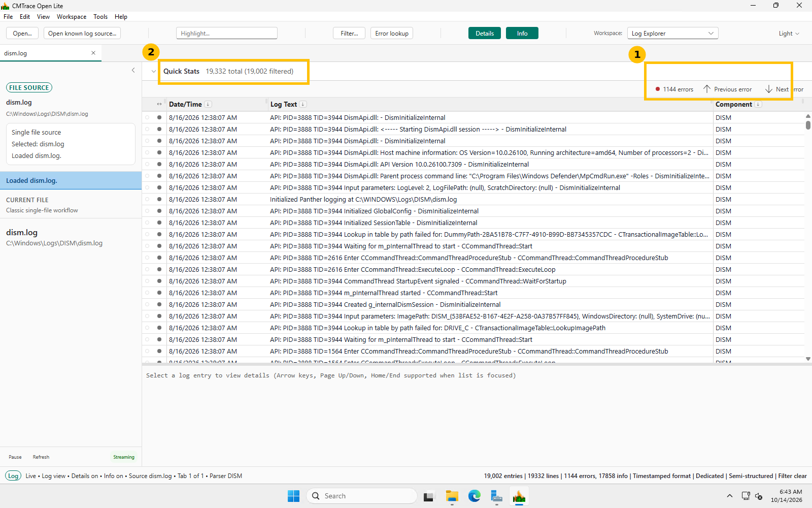The width and height of the screenshot is (812, 508).
Task: Click the Error lookup button
Action: [392, 34]
